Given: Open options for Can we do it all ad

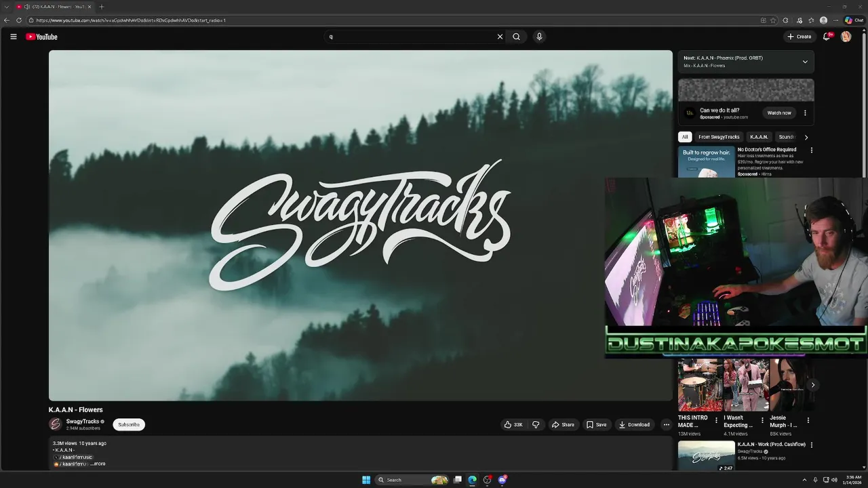Looking at the screenshot, I should point(805,113).
